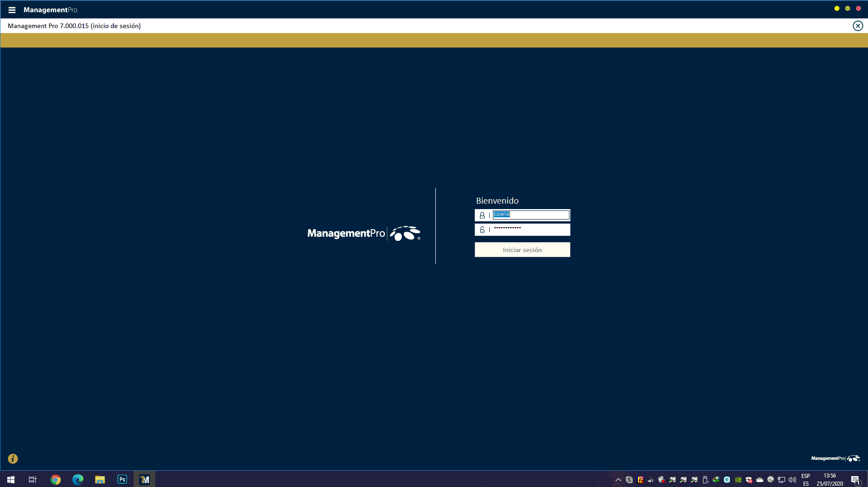Close the login panel with circled X

(858, 26)
